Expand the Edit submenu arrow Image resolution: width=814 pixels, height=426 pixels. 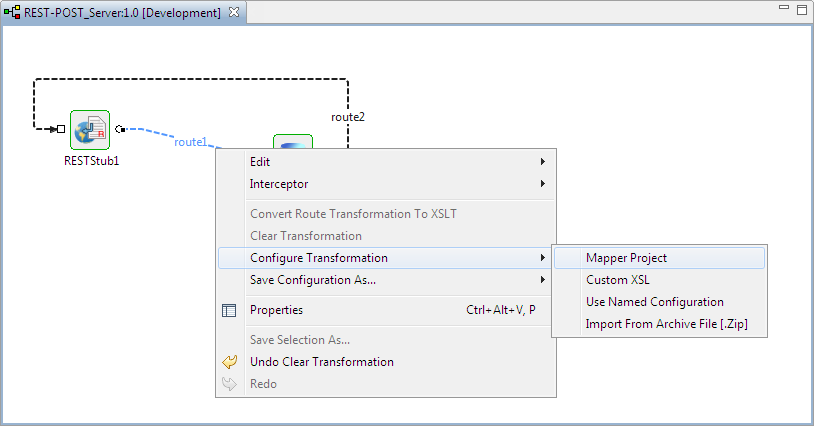[x=542, y=162]
